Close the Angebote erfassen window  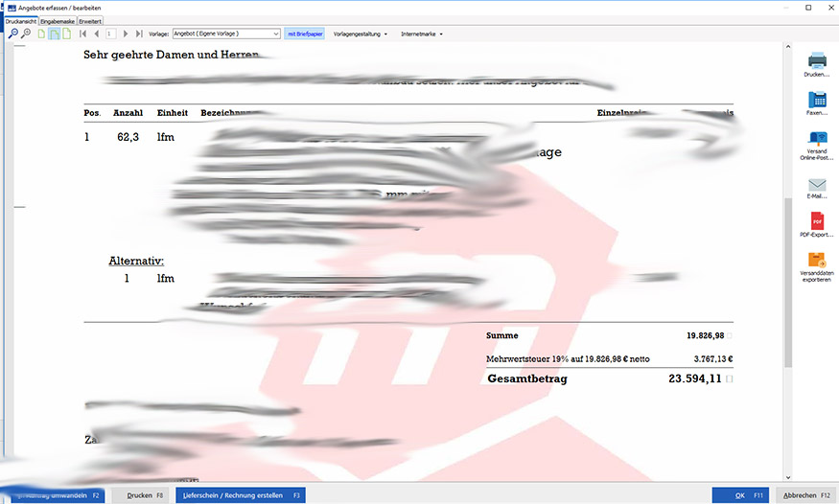831,8
